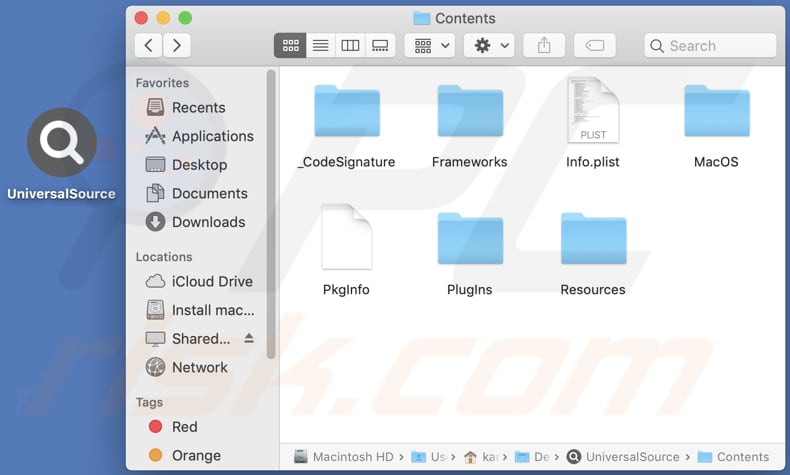This screenshot has height=475, width=790.
Task: Select the Red tag
Action: pyautogui.click(x=184, y=426)
